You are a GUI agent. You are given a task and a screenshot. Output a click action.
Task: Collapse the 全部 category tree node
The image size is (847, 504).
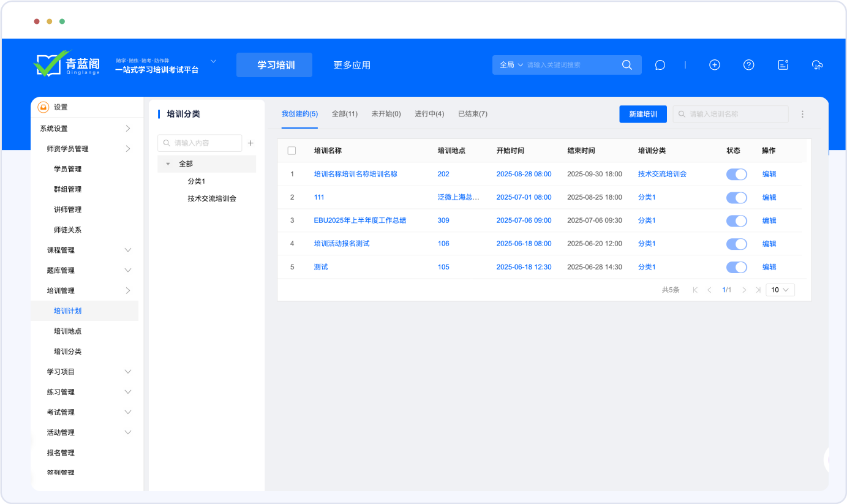pyautogui.click(x=168, y=164)
